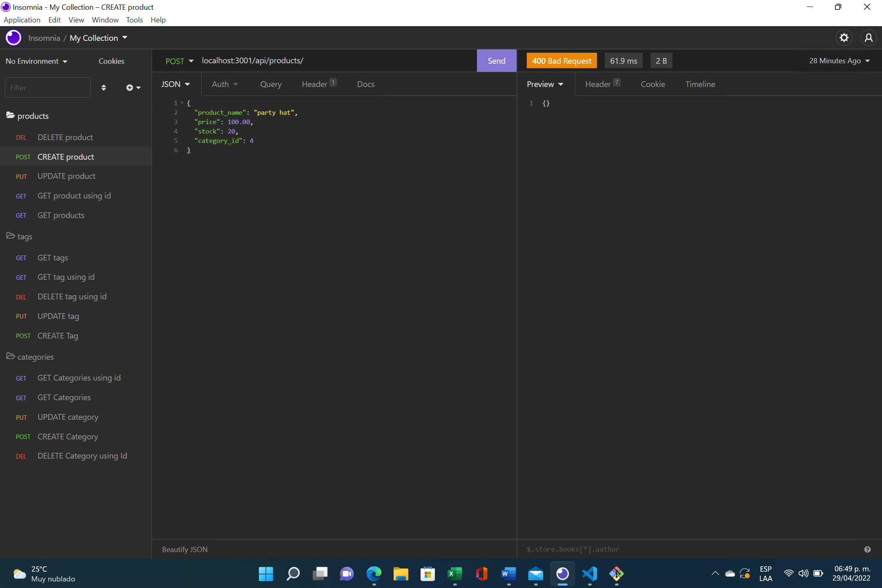Open the settings gear icon

click(844, 38)
